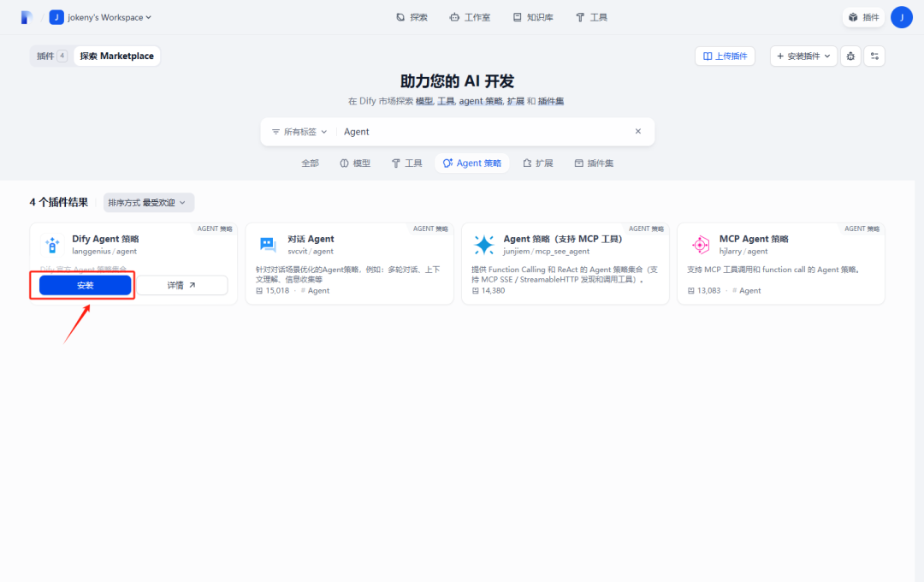Open 详情 for Dify Agent 策略
The height and width of the screenshot is (582, 924).
(x=182, y=285)
